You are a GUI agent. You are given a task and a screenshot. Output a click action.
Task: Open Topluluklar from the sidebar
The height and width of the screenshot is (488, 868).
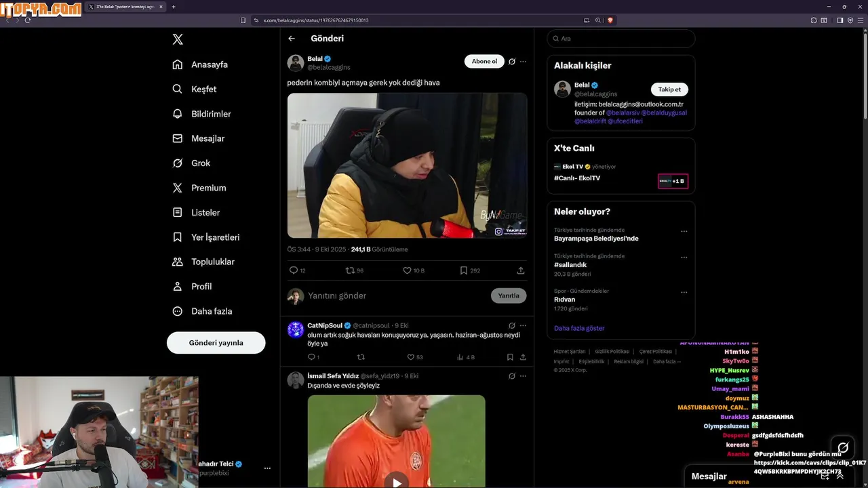(203, 262)
